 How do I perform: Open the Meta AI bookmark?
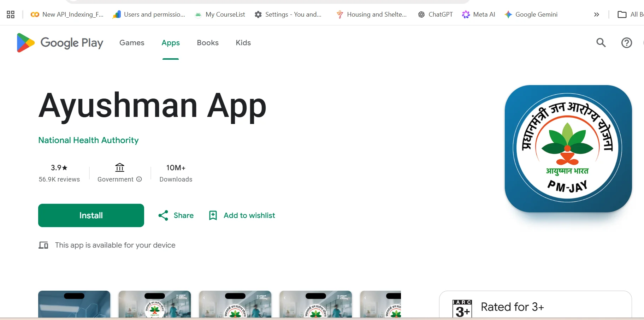[479, 14]
